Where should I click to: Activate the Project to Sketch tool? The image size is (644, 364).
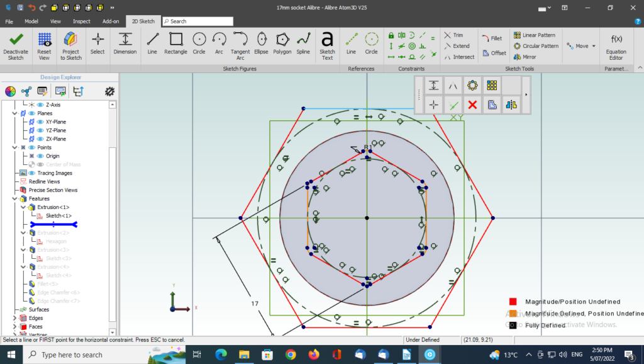71,44
